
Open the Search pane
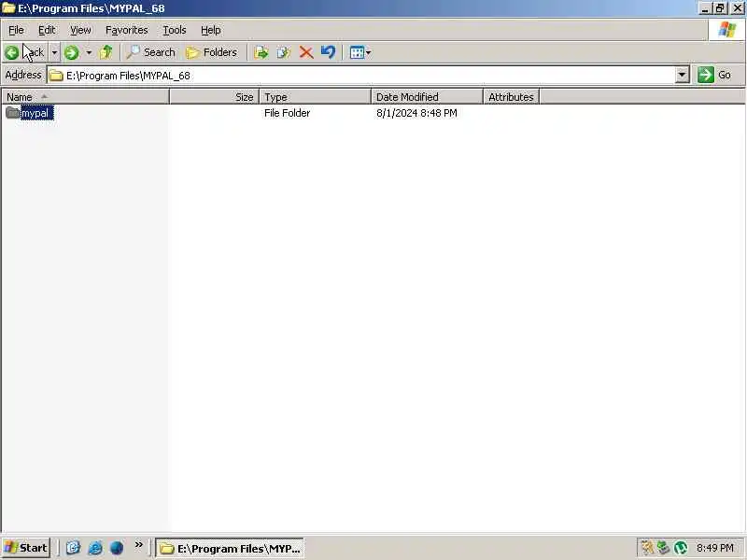151,52
